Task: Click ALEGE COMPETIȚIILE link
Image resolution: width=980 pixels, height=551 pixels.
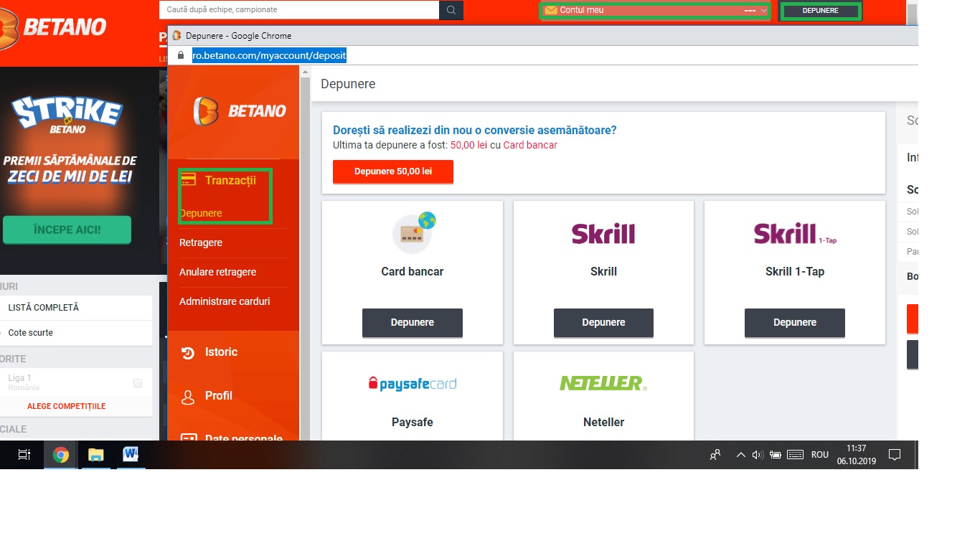Action: pos(66,406)
